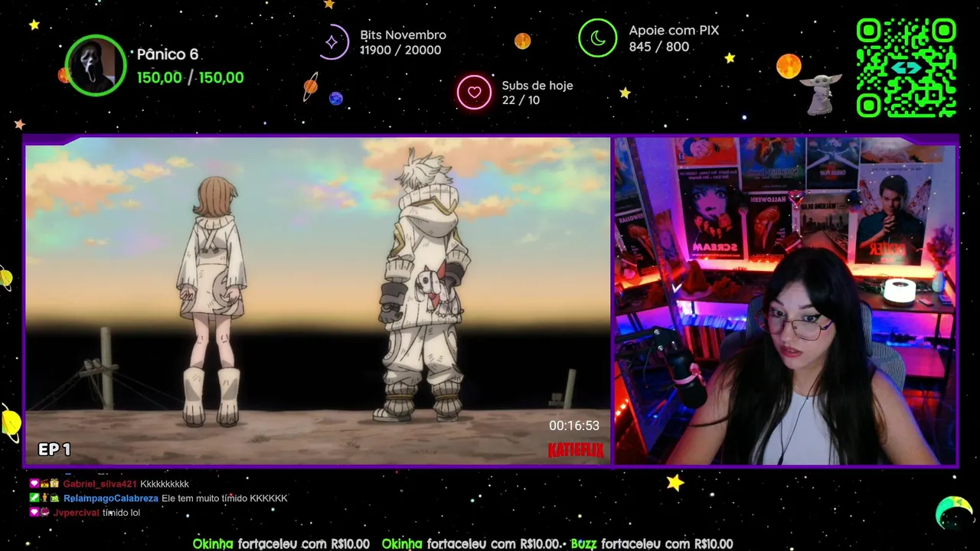Image resolution: width=980 pixels, height=551 pixels.
Task: Click the Ghostface avatar in Pânico 6 goal
Action: click(x=96, y=66)
